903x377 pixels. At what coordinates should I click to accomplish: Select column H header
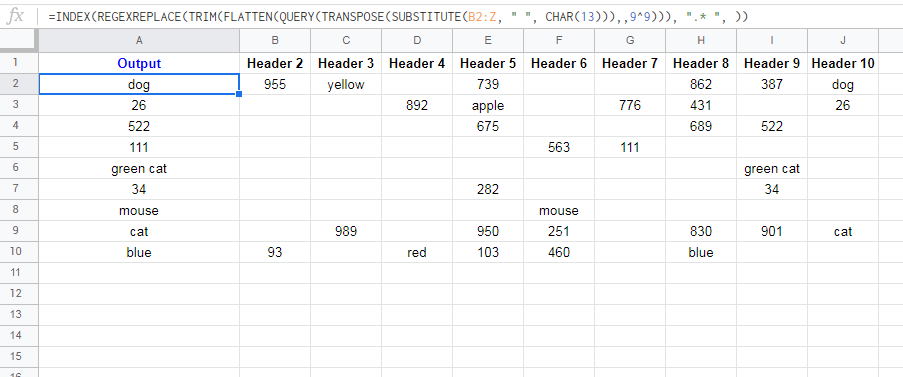point(701,40)
